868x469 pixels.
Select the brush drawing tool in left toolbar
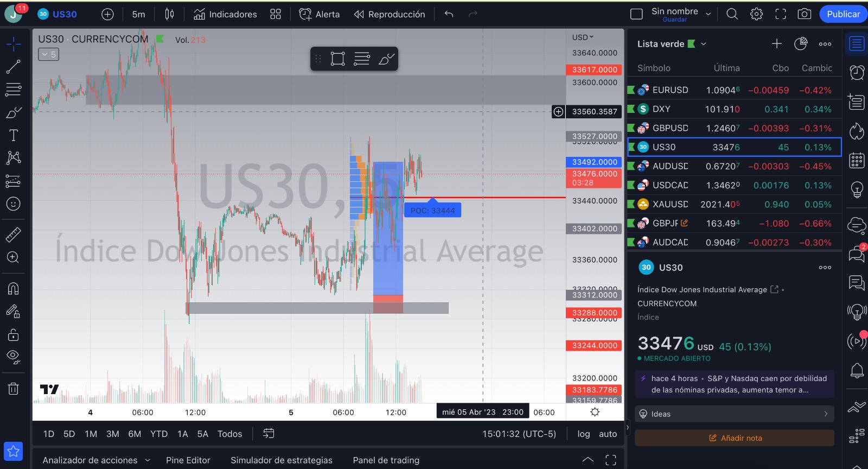coord(14,112)
